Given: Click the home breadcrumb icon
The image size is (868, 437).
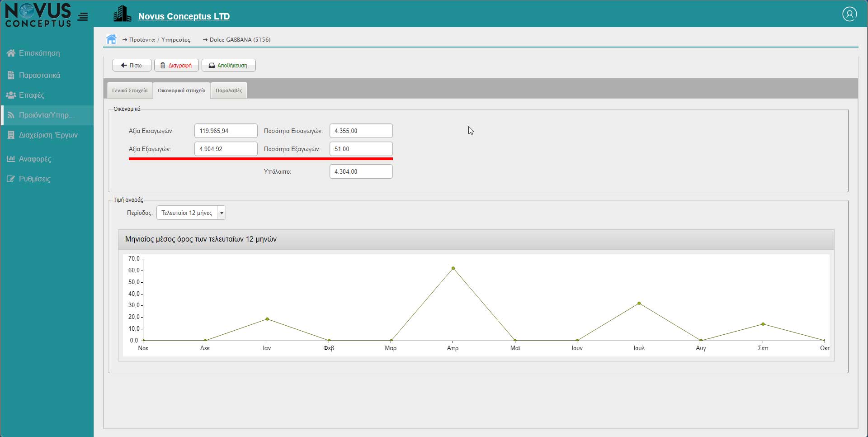Looking at the screenshot, I should [111, 39].
